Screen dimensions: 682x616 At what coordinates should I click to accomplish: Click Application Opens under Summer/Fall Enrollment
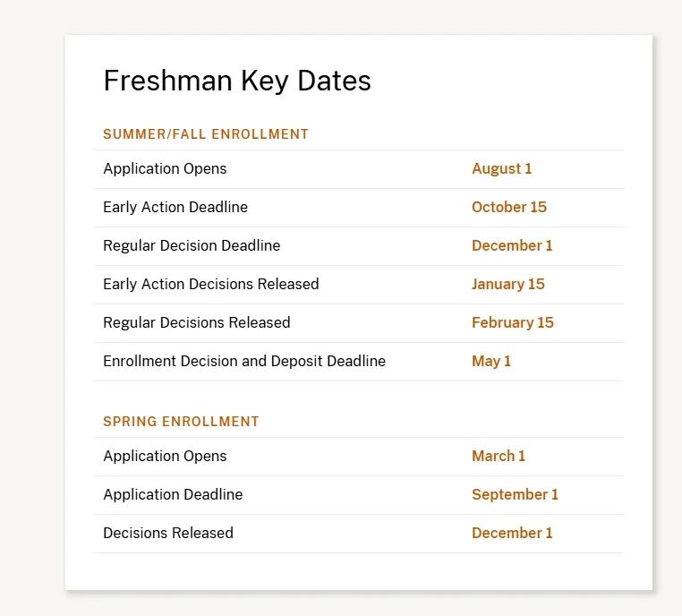(x=165, y=169)
